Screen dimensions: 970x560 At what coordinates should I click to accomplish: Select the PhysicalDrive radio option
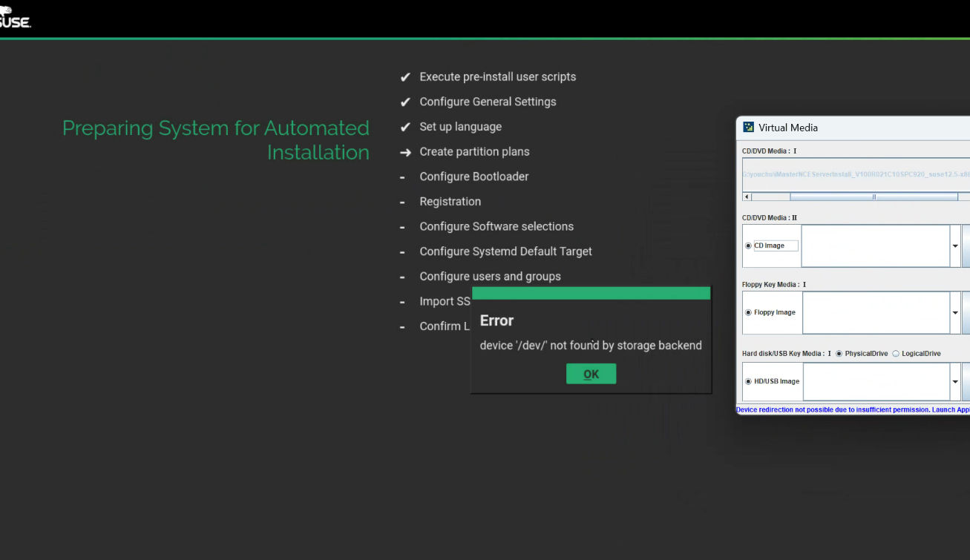pos(839,354)
